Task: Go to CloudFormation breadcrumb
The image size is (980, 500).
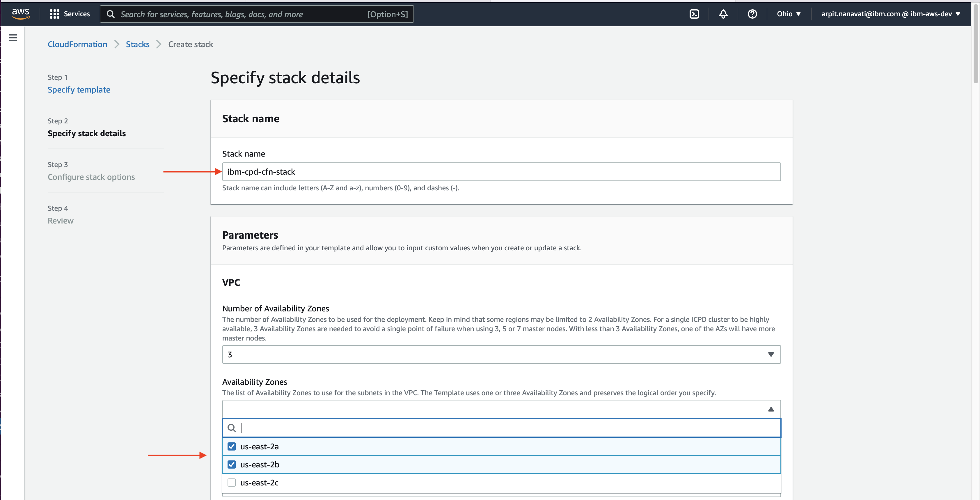Action: pos(77,44)
